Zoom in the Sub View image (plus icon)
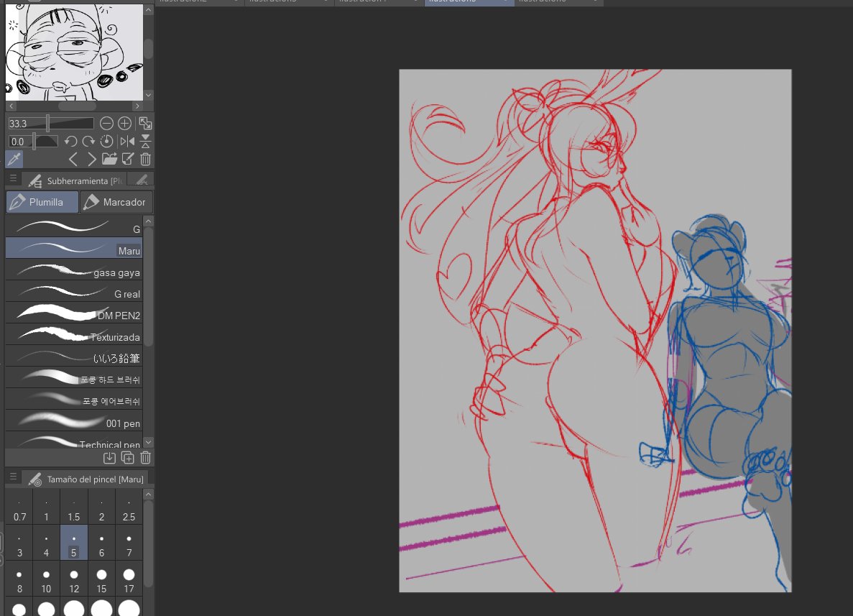853x616 pixels. coord(124,124)
